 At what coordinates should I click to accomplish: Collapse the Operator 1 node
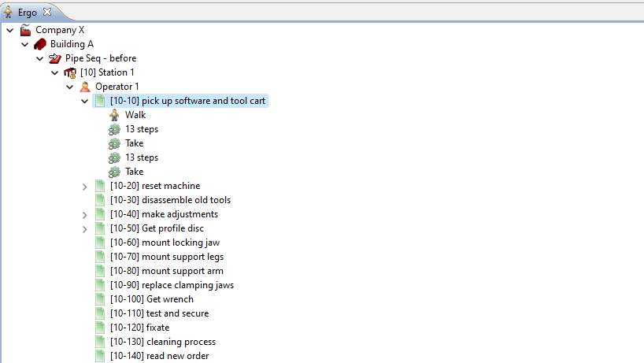pyautogui.click(x=69, y=87)
